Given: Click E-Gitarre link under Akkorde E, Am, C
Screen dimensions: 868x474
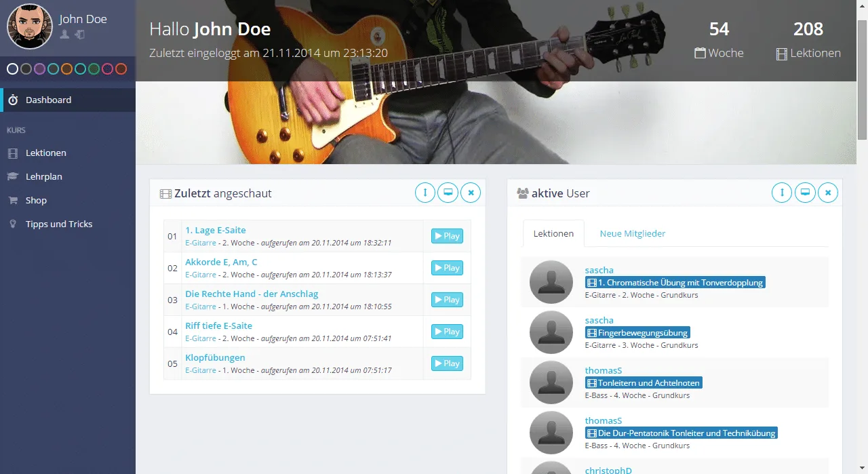Looking at the screenshot, I should pyautogui.click(x=201, y=275).
